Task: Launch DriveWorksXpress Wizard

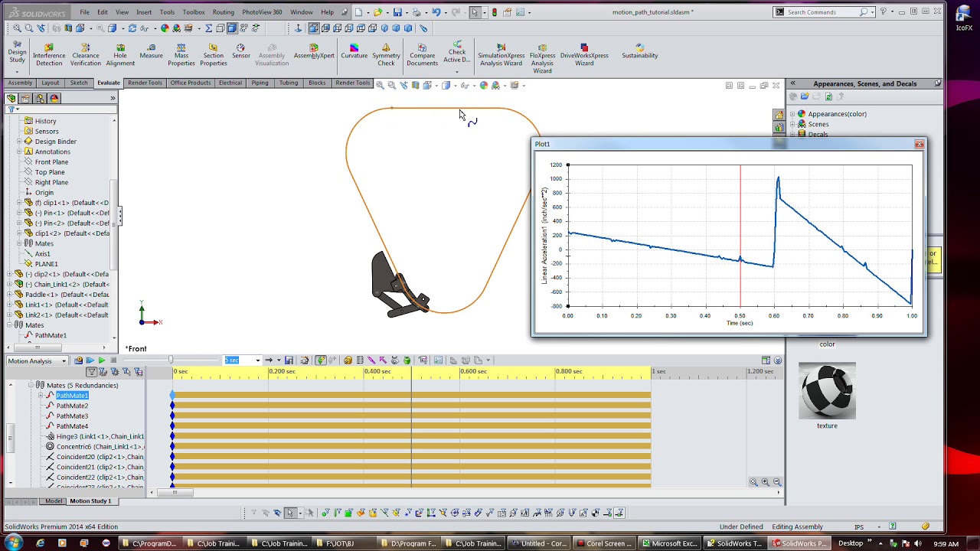Action: pos(584,55)
